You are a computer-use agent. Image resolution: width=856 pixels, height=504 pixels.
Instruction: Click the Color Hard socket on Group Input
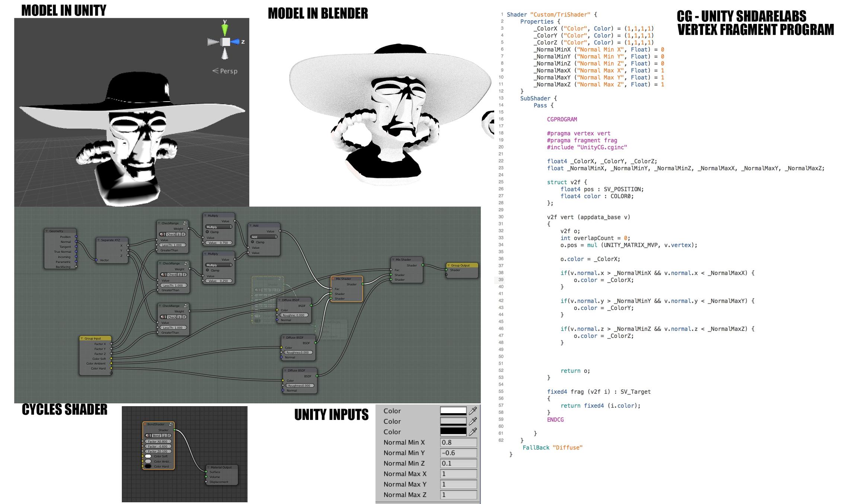point(111,368)
